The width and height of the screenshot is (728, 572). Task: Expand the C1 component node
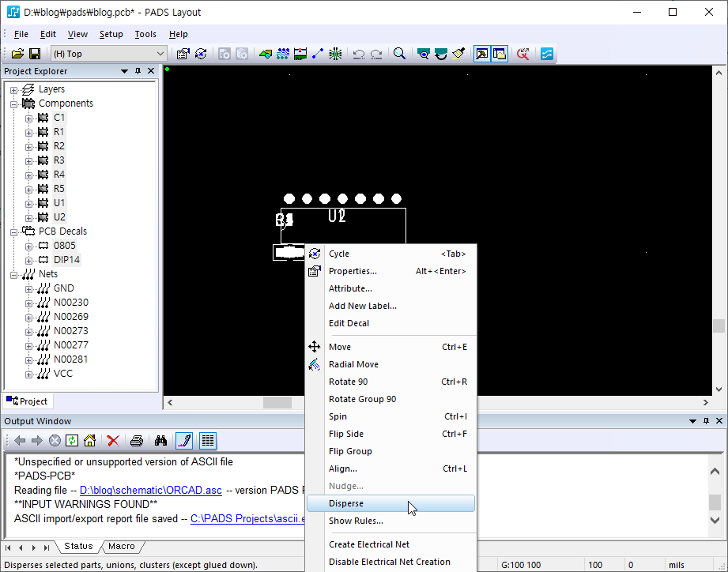[28, 119]
